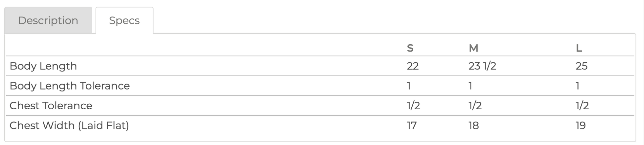Click Body Length value 25 for L
644x145 pixels.
point(581,66)
